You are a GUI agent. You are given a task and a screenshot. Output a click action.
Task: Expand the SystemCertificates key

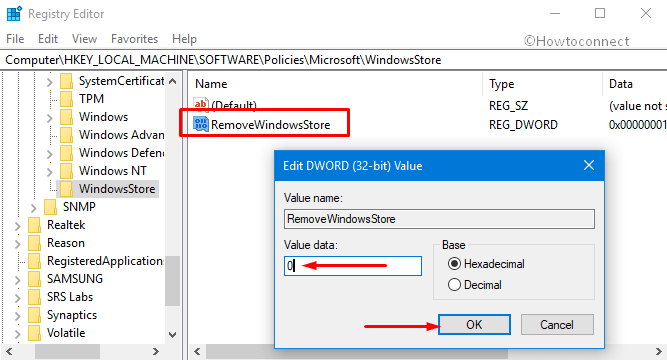pyautogui.click(x=50, y=82)
